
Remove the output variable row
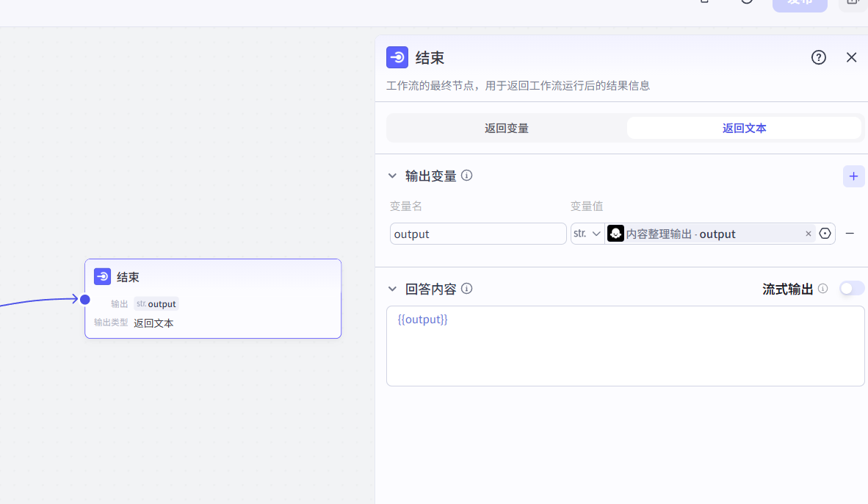(x=850, y=234)
